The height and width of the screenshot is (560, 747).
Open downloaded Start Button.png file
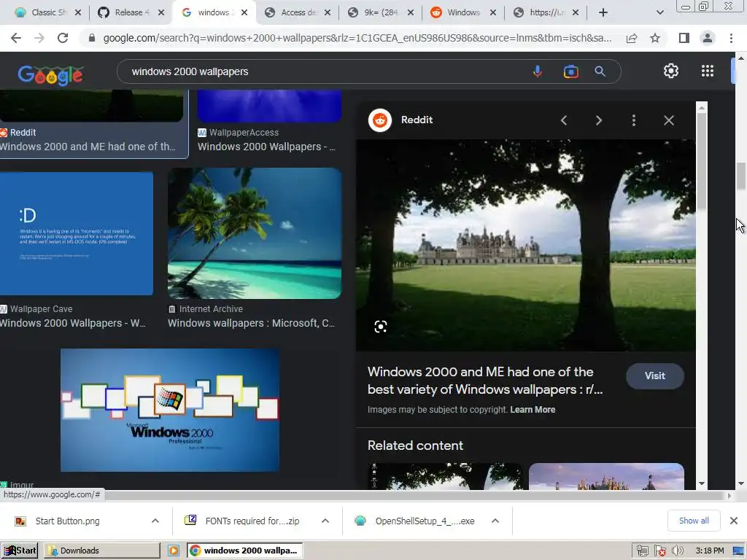coord(67,521)
